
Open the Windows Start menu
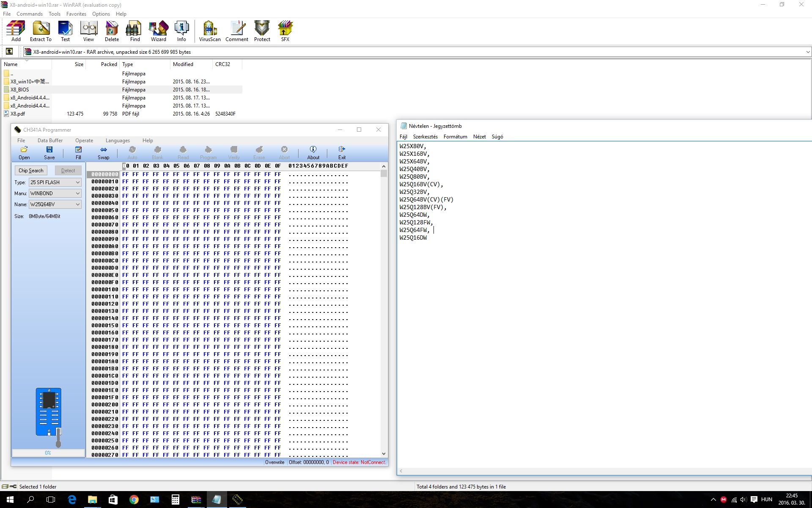click(10, 500)
